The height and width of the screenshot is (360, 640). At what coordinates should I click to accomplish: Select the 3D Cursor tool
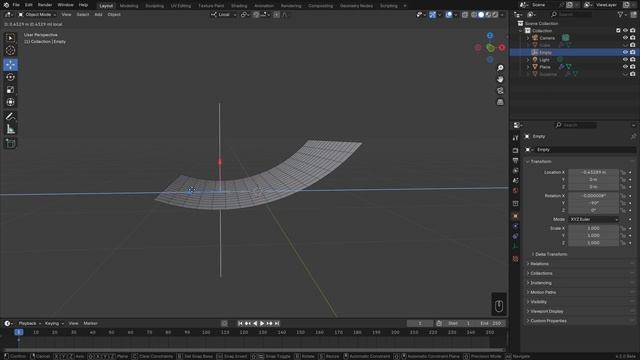pos(10,51)
